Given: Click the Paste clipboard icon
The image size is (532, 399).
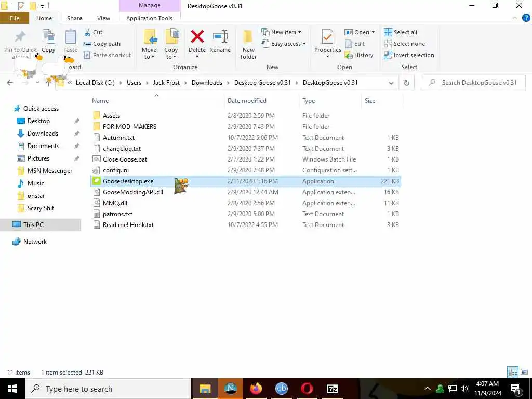Looking at the screenshot, I should 70,37.
